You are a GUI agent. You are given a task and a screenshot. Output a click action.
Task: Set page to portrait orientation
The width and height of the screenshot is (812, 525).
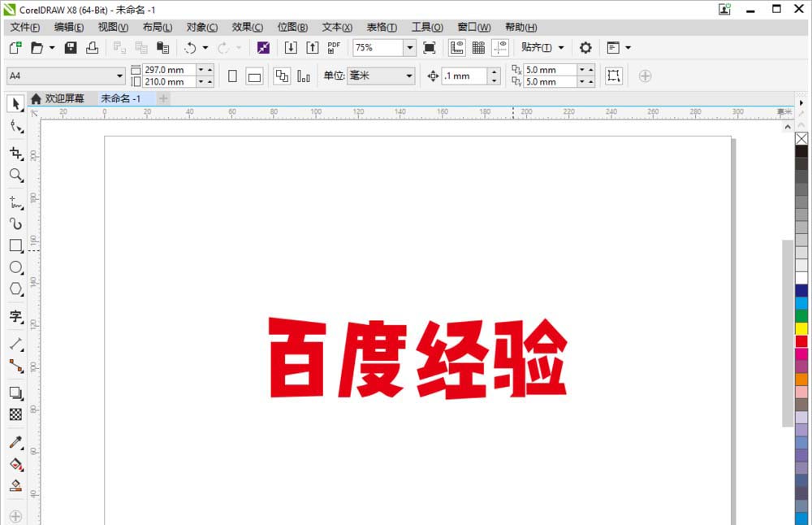pyautogui.click(x=233, y=75)
